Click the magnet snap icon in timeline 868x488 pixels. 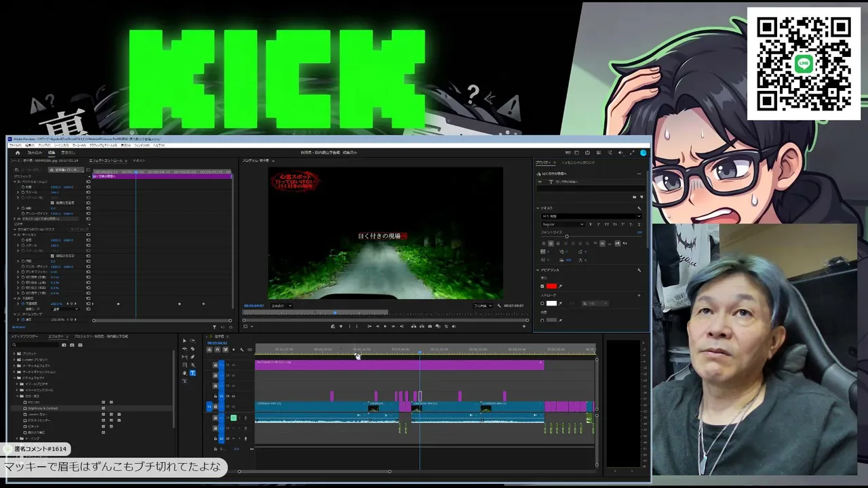pos(218,350)
